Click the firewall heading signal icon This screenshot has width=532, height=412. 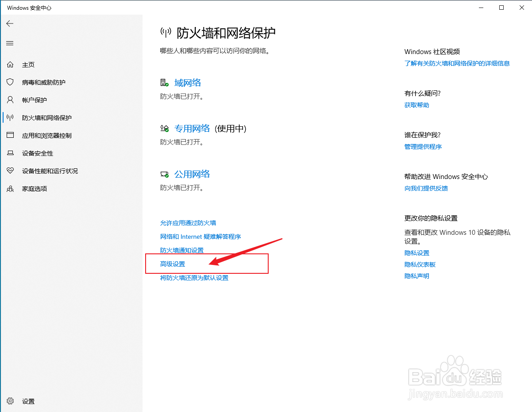tap(166, 32)
